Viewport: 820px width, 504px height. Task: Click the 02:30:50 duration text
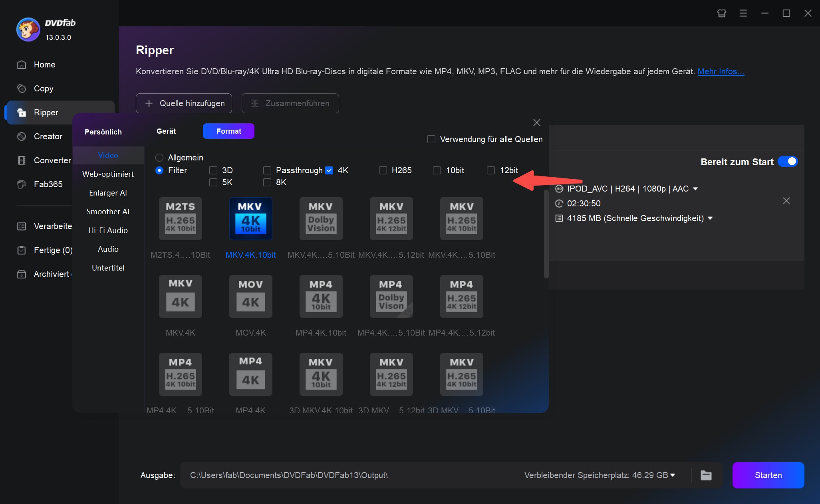point(584,204)
